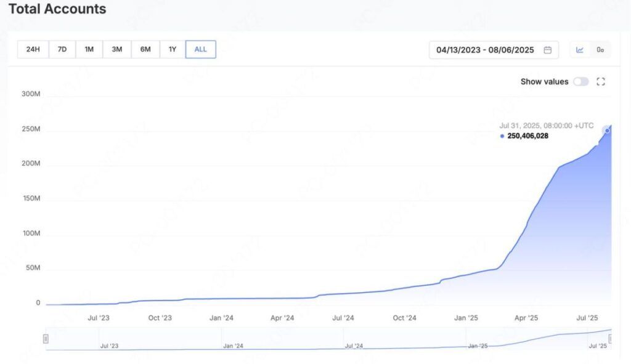631x364 pixels.
Task: Toggle the Show values switch
Action: (580, 82)
